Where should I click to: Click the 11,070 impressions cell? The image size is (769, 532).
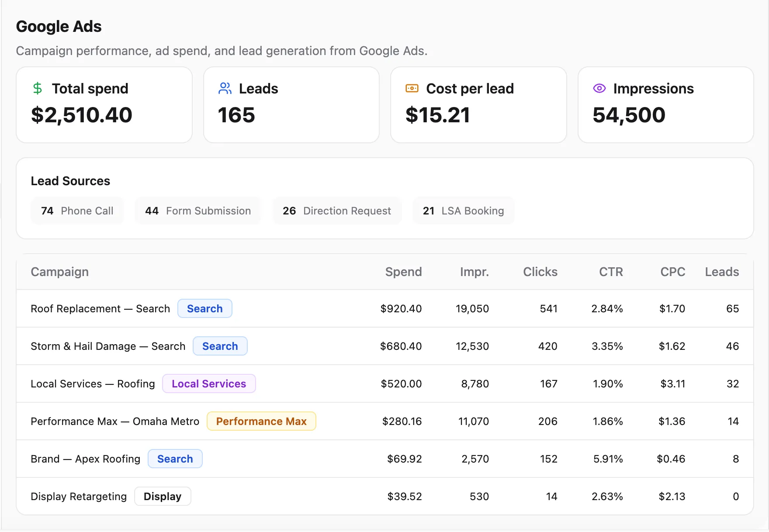click(x=474, y=421)
